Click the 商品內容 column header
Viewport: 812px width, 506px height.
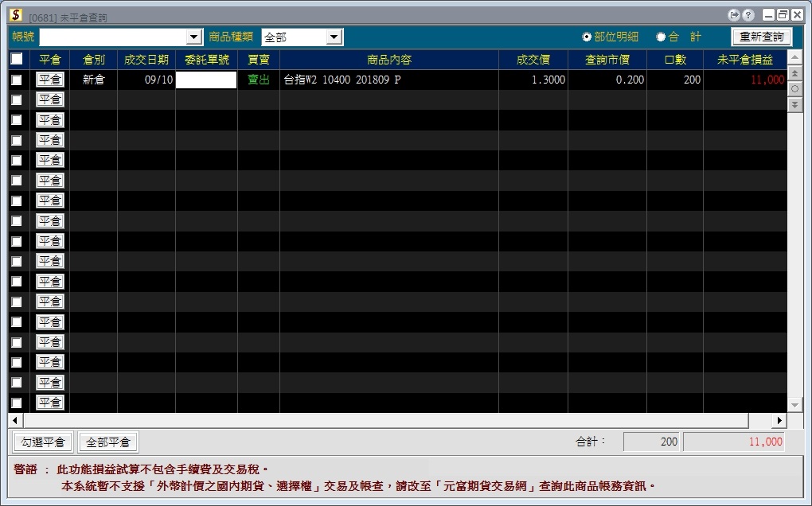click(389, 60)
